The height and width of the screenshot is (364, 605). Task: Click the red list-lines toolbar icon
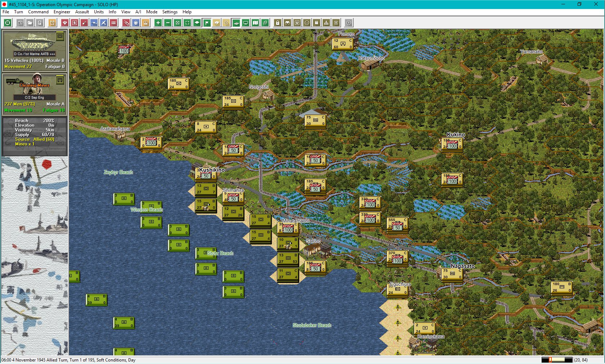tap(113, 23)
